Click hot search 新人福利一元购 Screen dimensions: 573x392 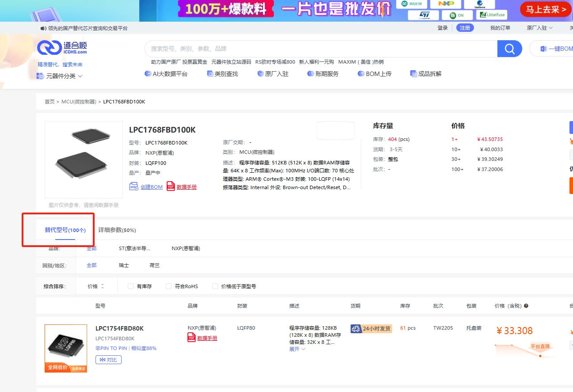pos(317,62)
